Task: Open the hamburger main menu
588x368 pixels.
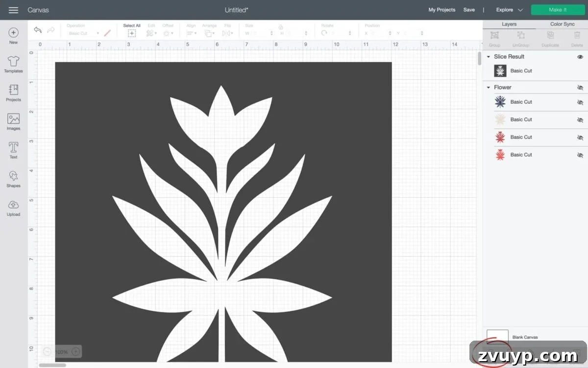Action: (x=13, y=10)
